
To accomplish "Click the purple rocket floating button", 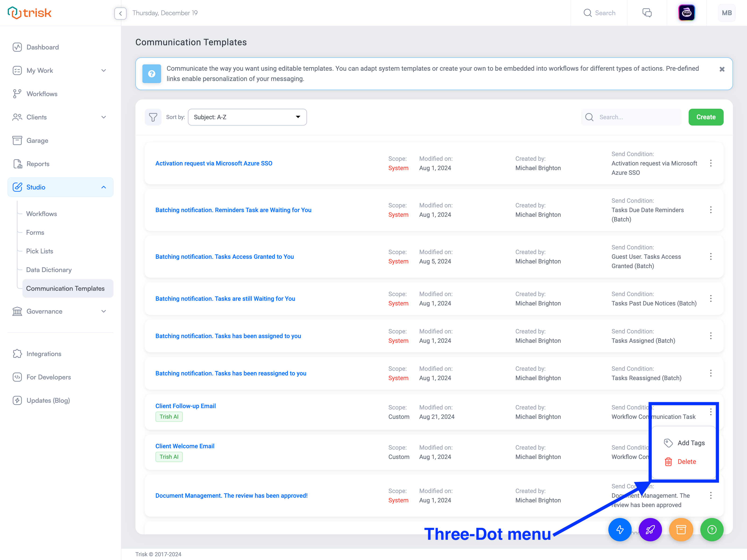I will [x=650, y=530].
